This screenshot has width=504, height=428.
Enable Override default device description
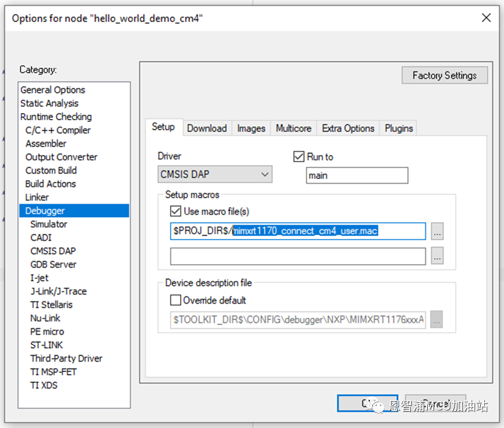pyautogui.click(x=175, y=300)
